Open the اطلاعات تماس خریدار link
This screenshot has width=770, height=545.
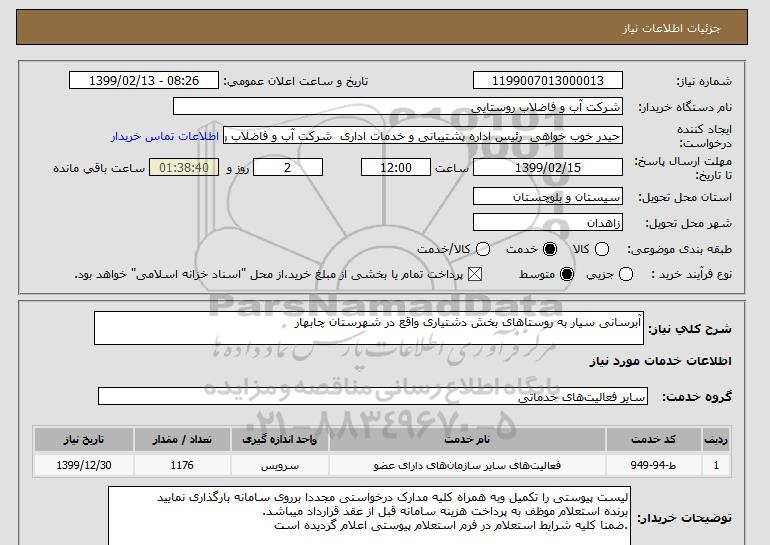(x=165, y=136)
